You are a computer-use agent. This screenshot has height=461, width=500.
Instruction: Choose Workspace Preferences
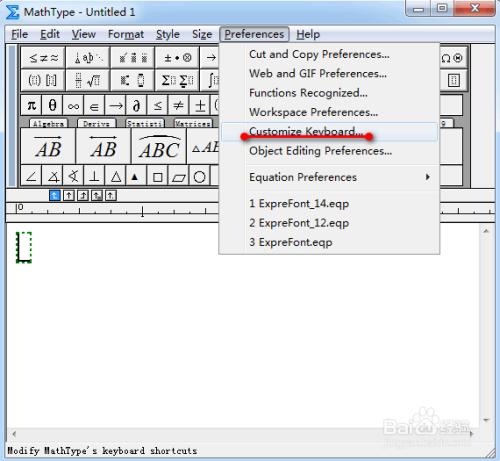(329, 112)
